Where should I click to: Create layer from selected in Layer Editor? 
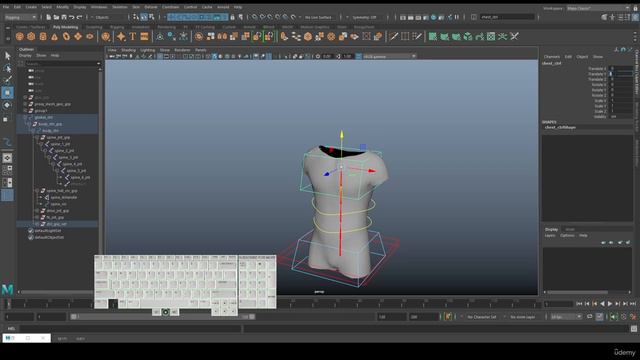click(x=628, y=242)
